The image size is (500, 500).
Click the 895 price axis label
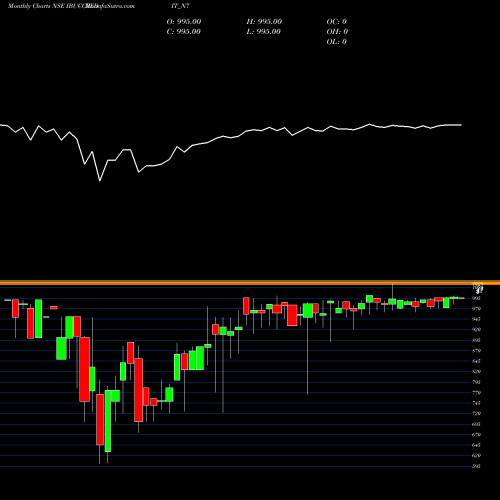(477, 340)
